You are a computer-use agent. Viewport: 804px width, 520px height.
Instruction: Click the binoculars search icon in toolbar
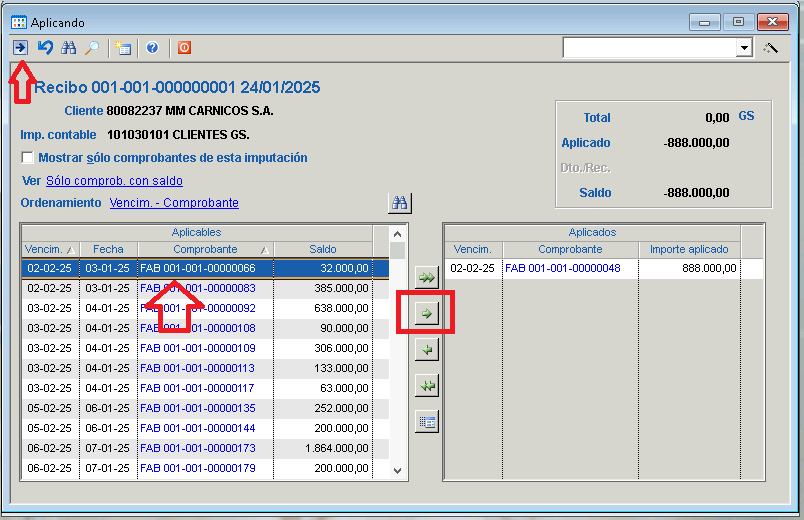pyautogui.click(x=69, y=47)
